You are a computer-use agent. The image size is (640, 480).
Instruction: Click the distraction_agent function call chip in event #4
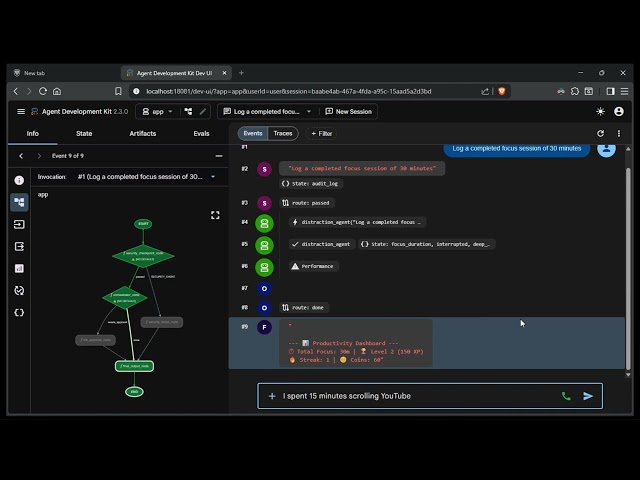[357, 222]
